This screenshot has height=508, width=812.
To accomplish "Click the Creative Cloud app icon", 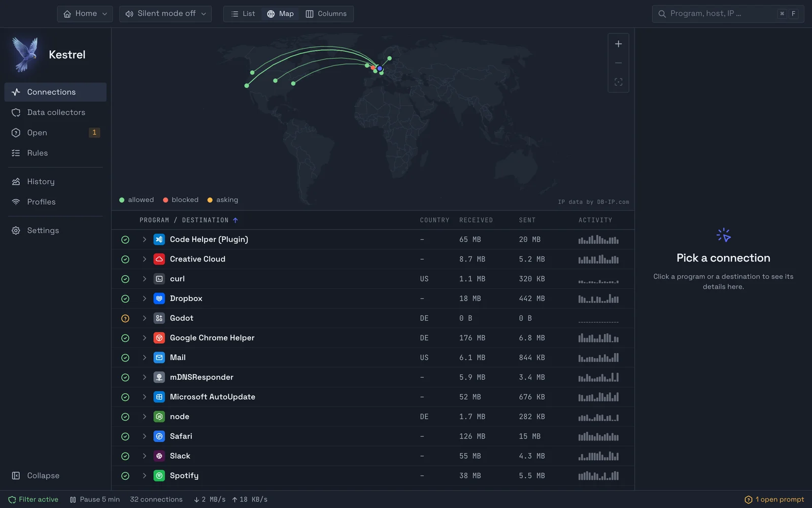I will 159,259.
